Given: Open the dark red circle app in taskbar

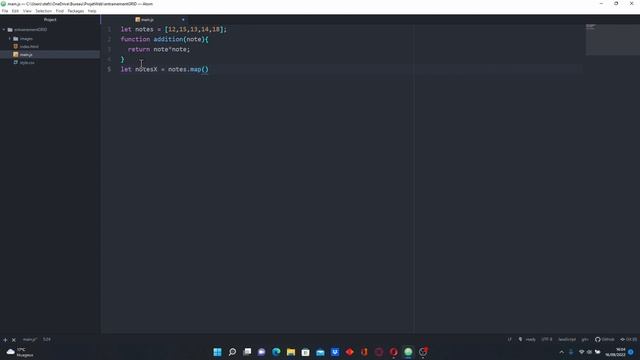Looking at the screenshot, I should [x=379, y=352].
